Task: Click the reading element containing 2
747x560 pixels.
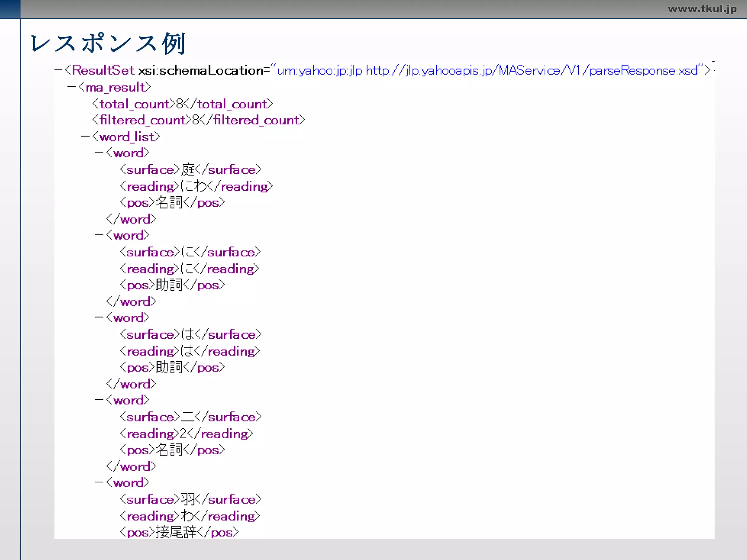Action: pos(186,433)
